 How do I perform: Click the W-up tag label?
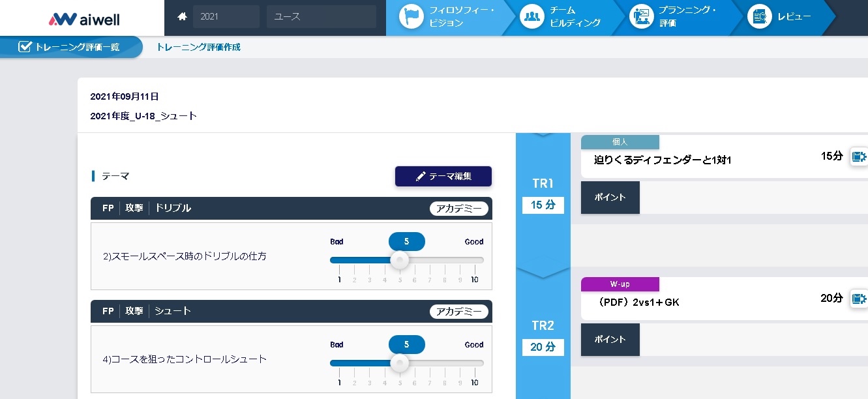click(620, 284)
